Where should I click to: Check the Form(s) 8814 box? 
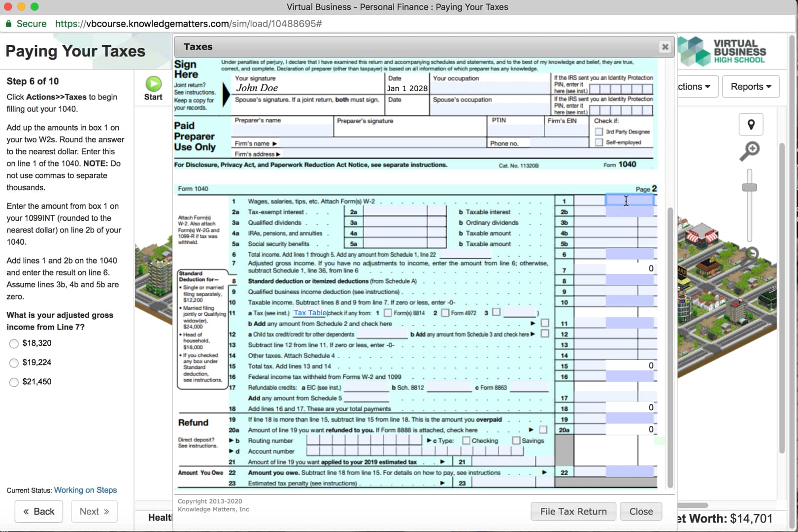(x=388, y=313)
